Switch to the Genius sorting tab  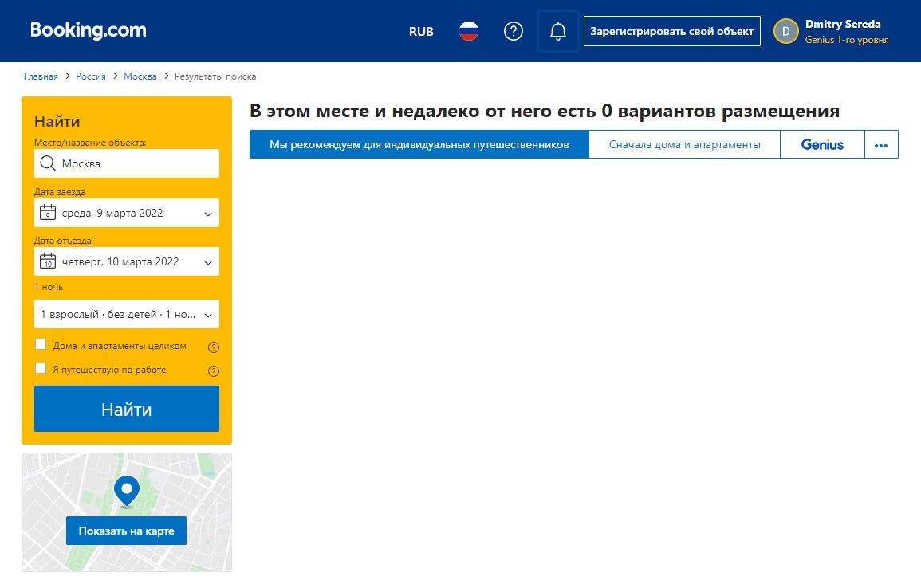tap(822, 144)
